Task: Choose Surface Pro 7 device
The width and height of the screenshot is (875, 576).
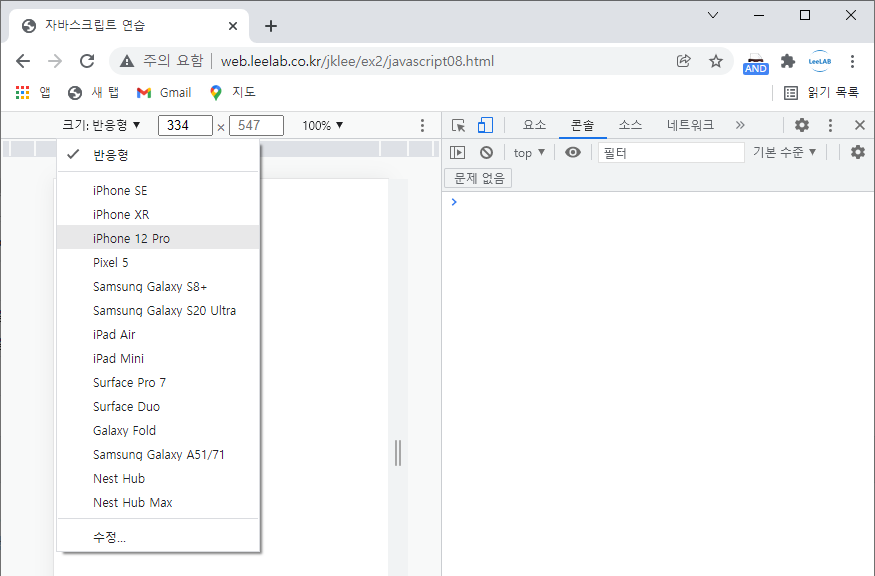Action: (x=158, y=382)
